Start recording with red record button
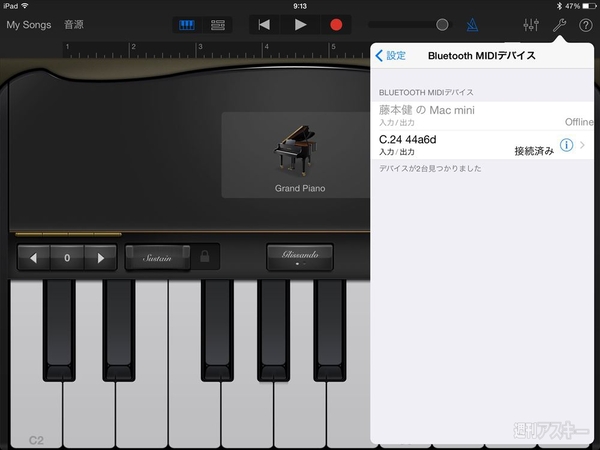The width and height of the screenshot is (600, 450). click(336, 25)
